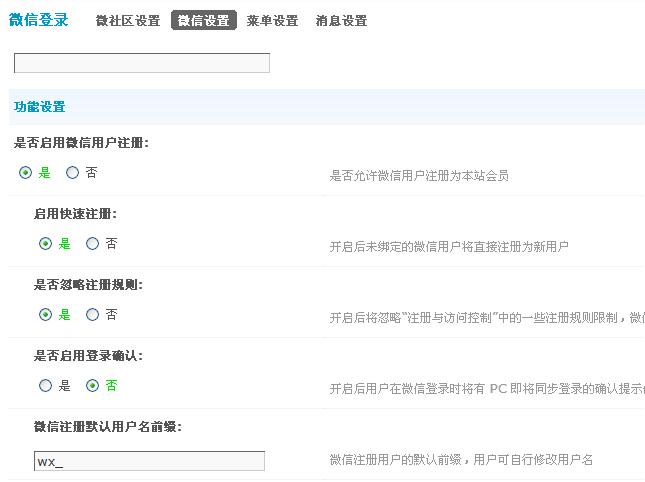Image resolution: width=645 pixels, height=482 pixels.
Task: Click description 开启后未绑定的微信用户将直接注册为新用户
Action: (x=449, y=247)
